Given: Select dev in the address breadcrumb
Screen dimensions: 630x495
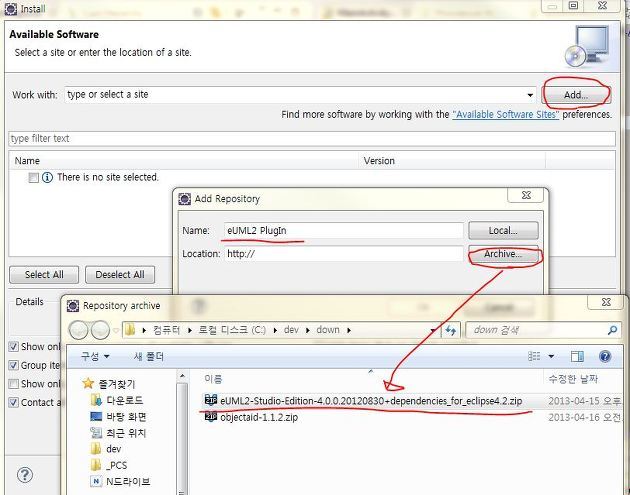Looking at the screenshot, I should point(291,330).
